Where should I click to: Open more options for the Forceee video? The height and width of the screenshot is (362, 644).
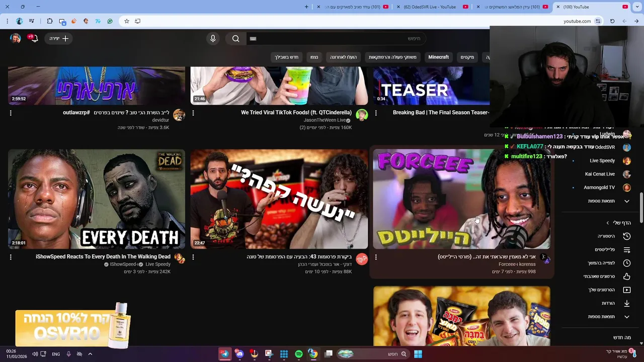(376, 257)
